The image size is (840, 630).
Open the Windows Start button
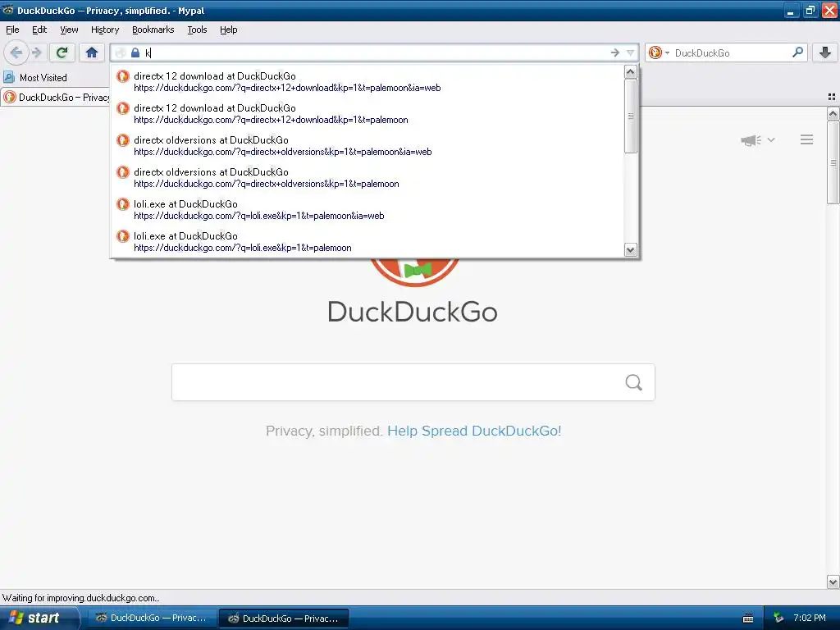[x=39, y=618]
